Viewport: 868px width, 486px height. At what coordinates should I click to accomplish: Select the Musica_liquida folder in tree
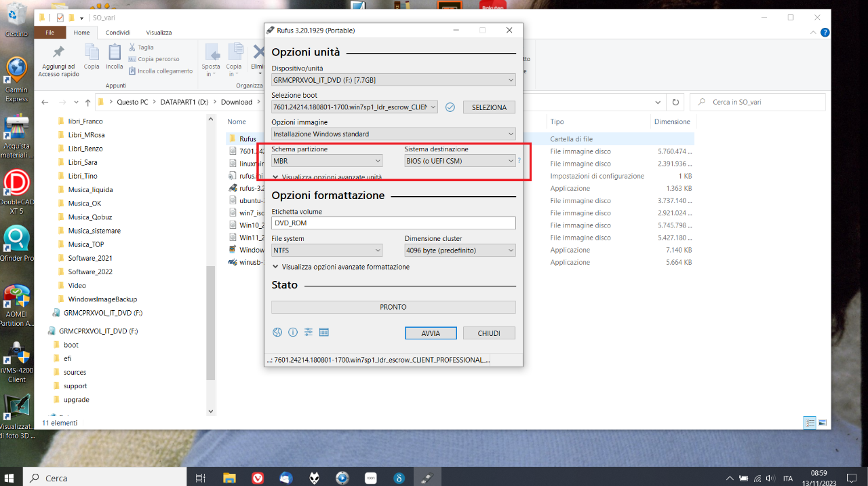click(90, 189)
